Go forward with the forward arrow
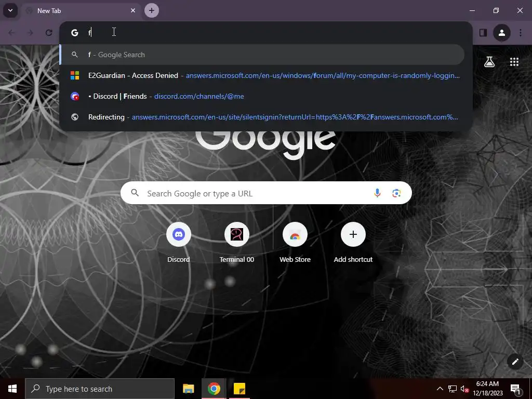 30,33
